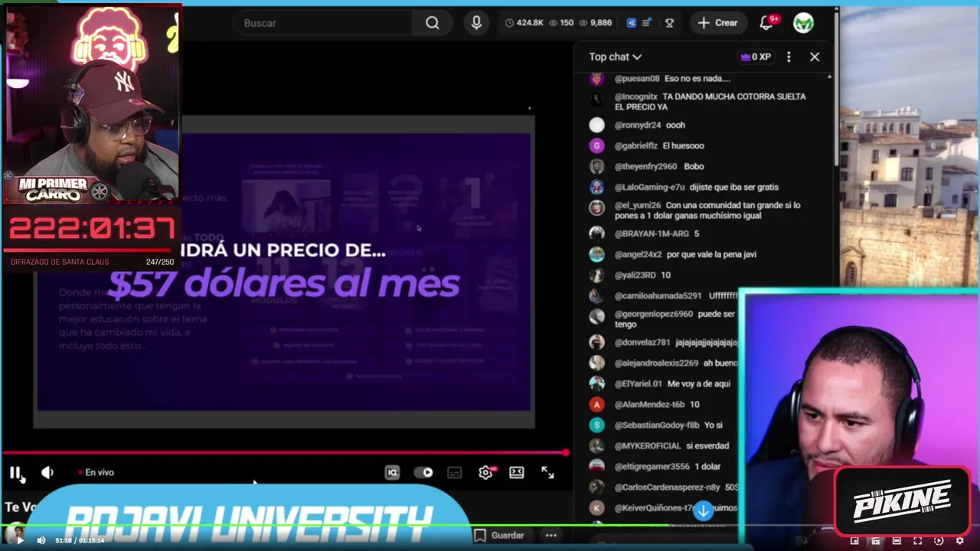This screenshot has height=551, width=980.
Task: Seek on the outer video progress bar
Action: click(490, 526)
